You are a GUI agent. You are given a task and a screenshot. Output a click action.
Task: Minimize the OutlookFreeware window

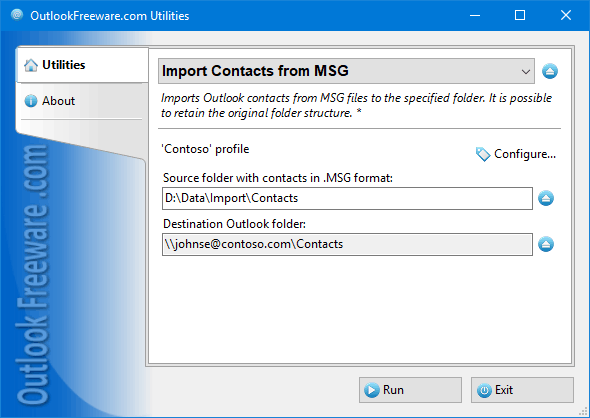475,15
